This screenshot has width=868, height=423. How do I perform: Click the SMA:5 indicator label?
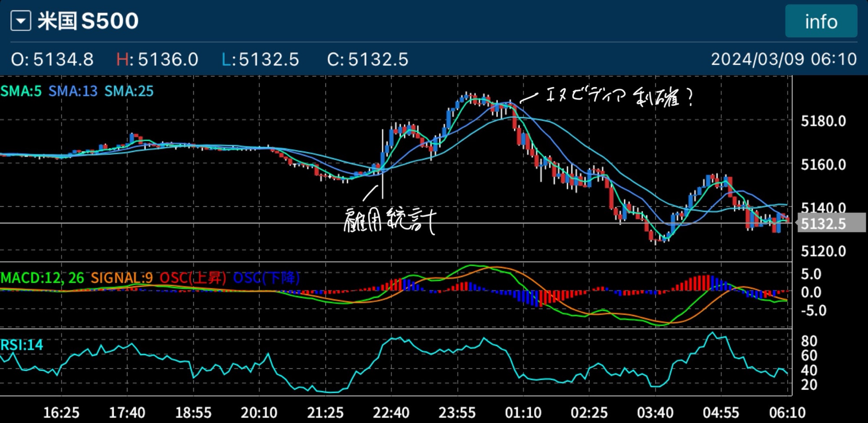pos(21,91)
